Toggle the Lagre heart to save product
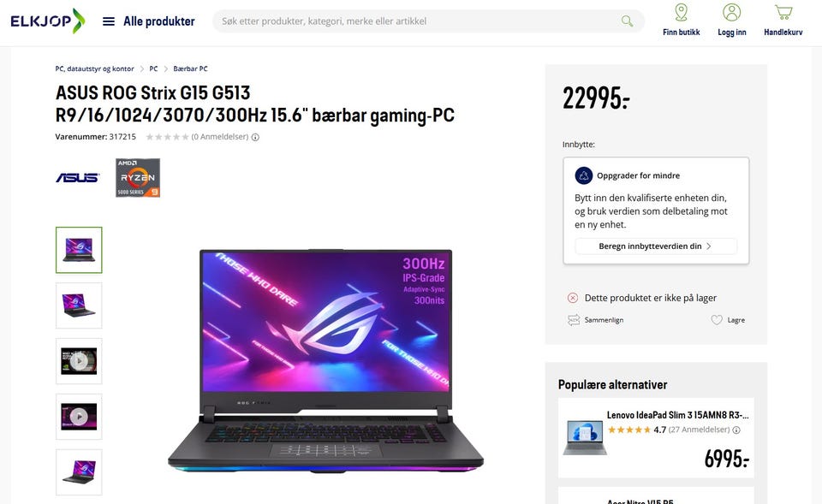Screen dimensions: 822x504 728,319
